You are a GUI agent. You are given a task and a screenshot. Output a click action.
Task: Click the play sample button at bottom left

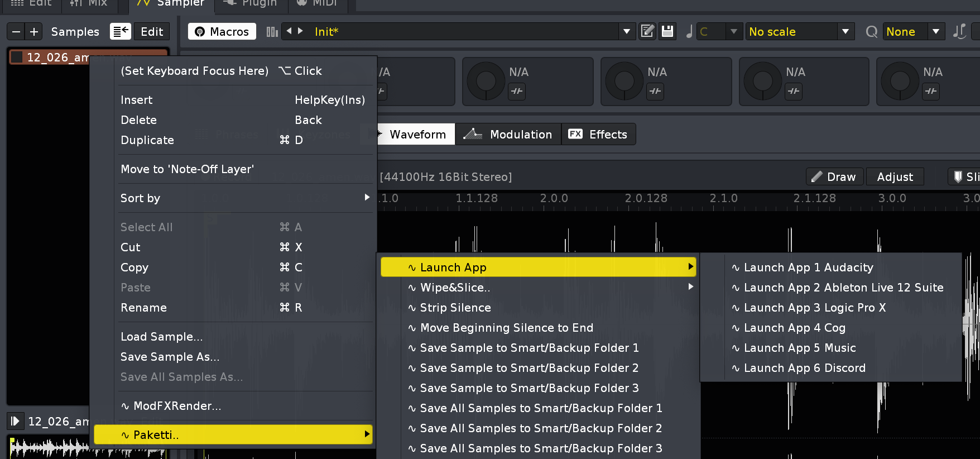(15, 422)
